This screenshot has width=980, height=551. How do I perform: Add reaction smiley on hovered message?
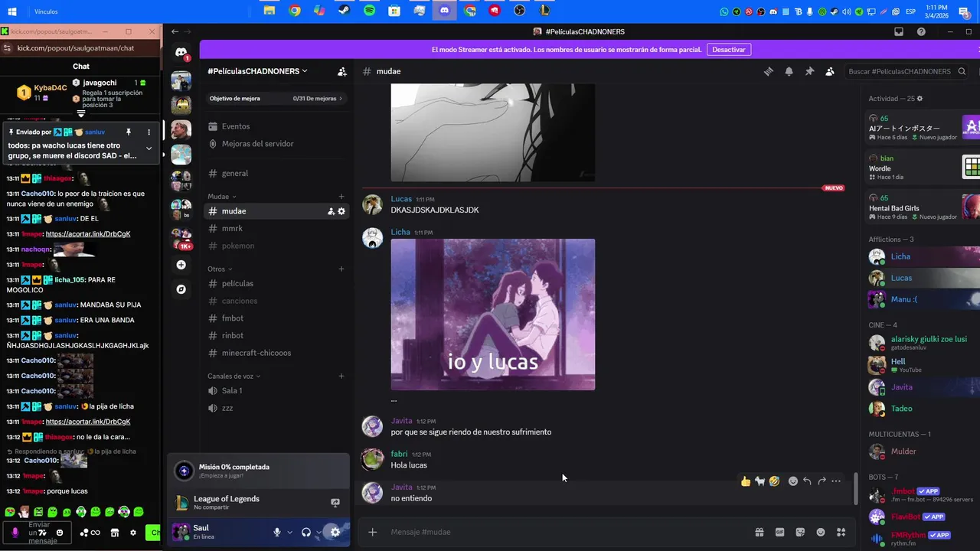tap(793, 481)
